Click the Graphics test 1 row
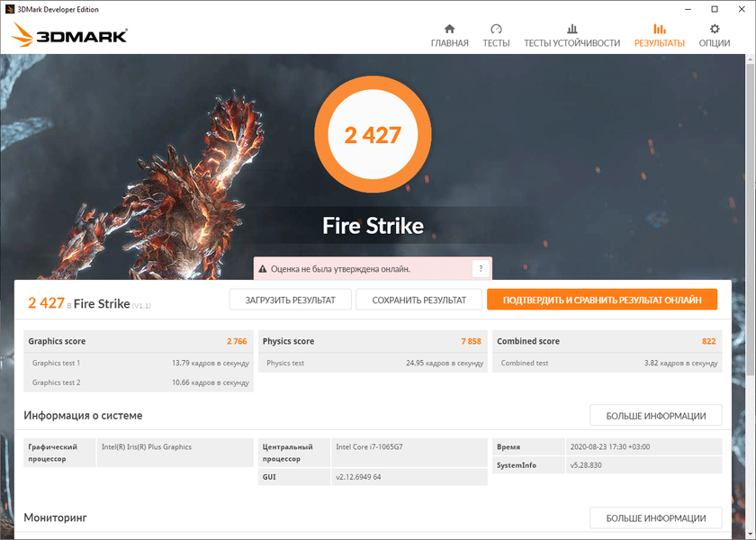 click(139, 363)
